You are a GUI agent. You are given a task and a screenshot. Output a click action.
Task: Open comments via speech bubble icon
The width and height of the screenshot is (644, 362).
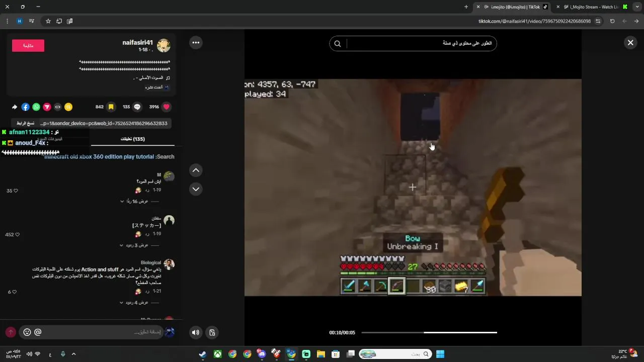[x=137, y=107]
